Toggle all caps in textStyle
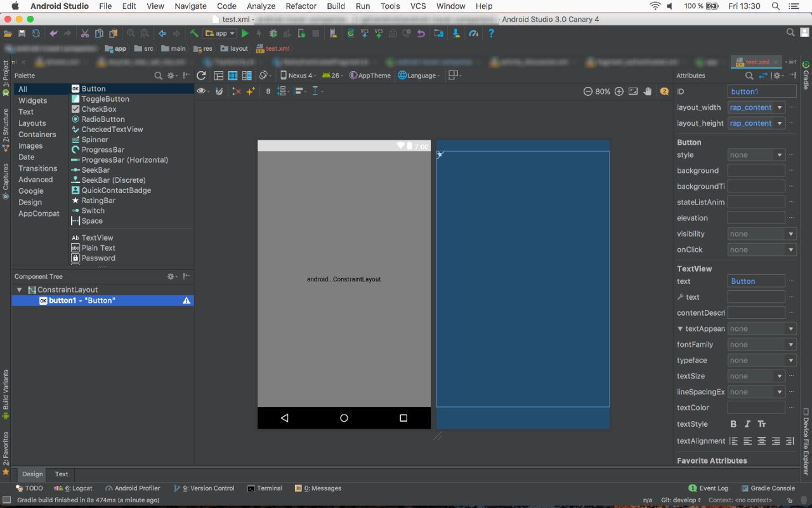 tap(762, 424)
